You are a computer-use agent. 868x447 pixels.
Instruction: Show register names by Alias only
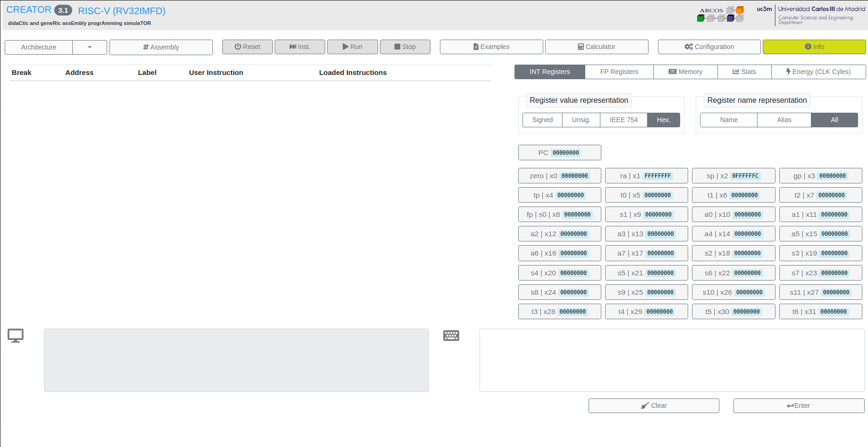(x=784, y=120)
